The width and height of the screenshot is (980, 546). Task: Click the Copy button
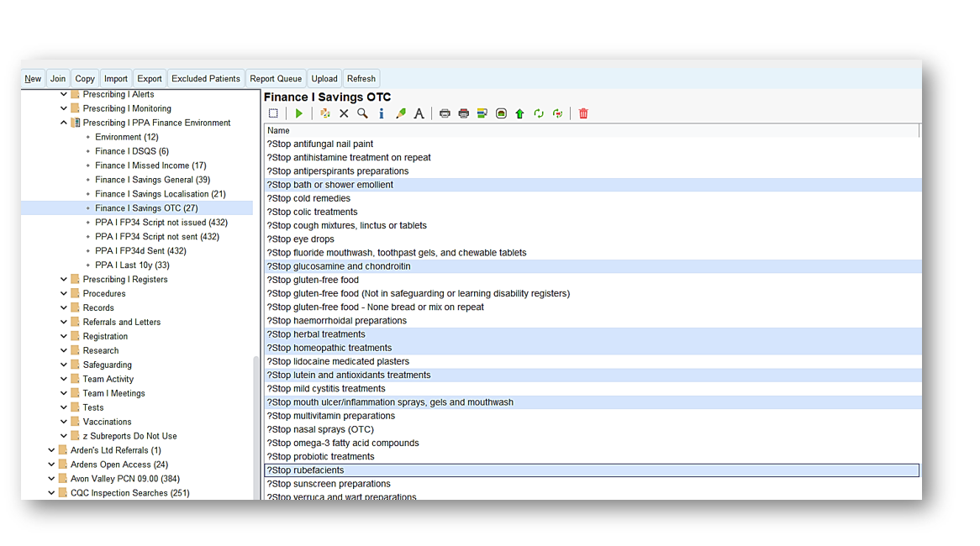point(85,79)
